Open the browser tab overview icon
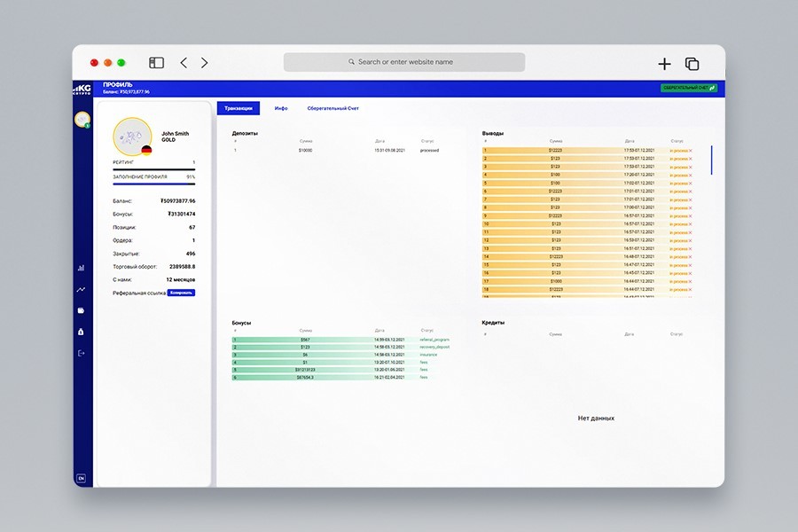 coord(692,64)
